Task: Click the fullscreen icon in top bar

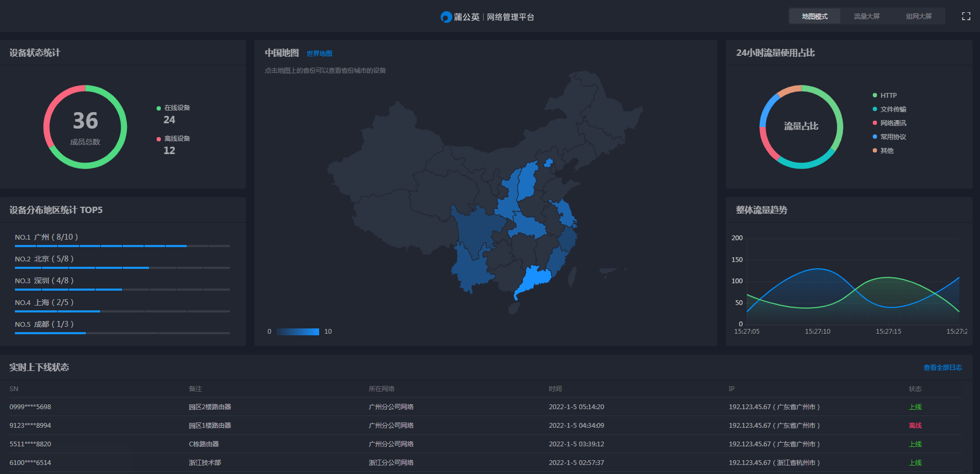Action: click(966, 16)
